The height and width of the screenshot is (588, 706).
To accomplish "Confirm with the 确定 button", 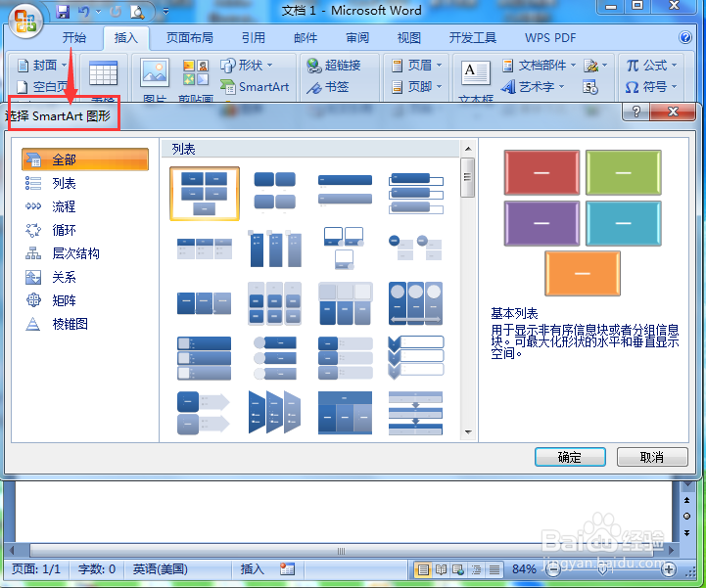I will [x=570, y=457].
